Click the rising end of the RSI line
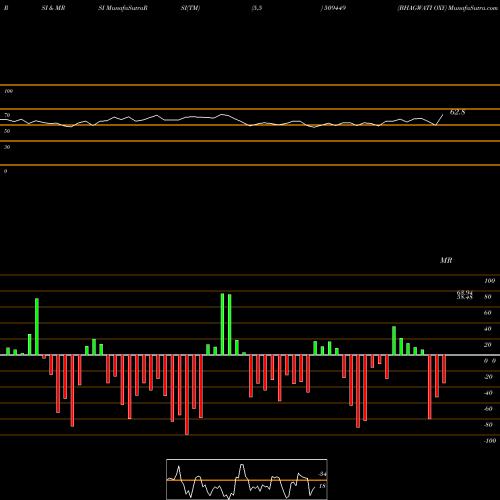This screenshot has width=500, height=500. (440, 120)
